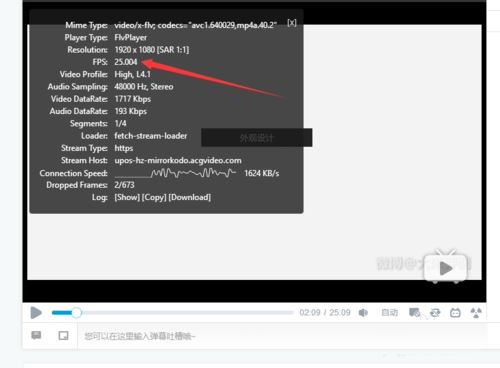Image resolution: width=500 pixels, height=368 pixels.
Task: Click the FPS value 25.004
Action: pyautogui.click(x=126, y=62)
